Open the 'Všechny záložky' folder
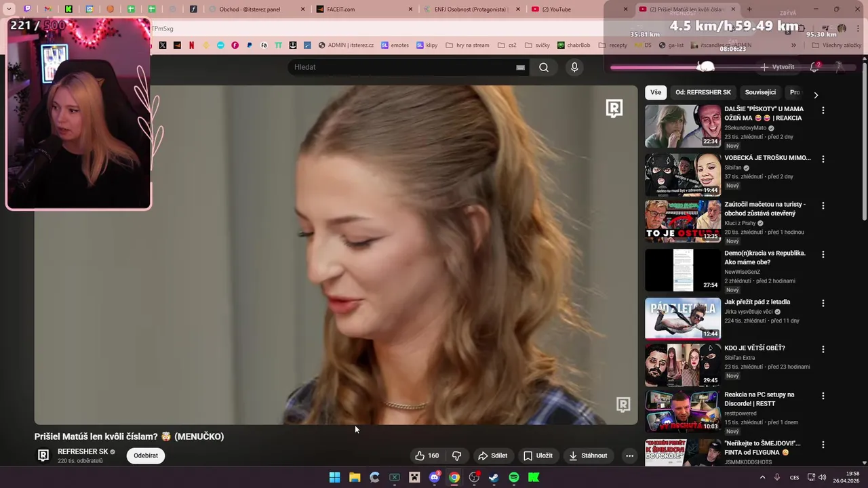Screen dimensions: 868x488 point(836,45)
